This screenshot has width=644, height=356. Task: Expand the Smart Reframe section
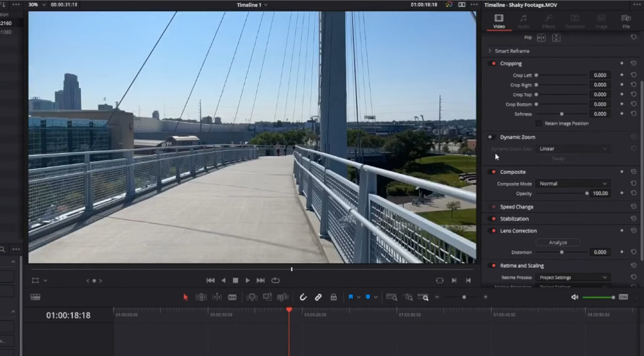click(x=490, y=51)
